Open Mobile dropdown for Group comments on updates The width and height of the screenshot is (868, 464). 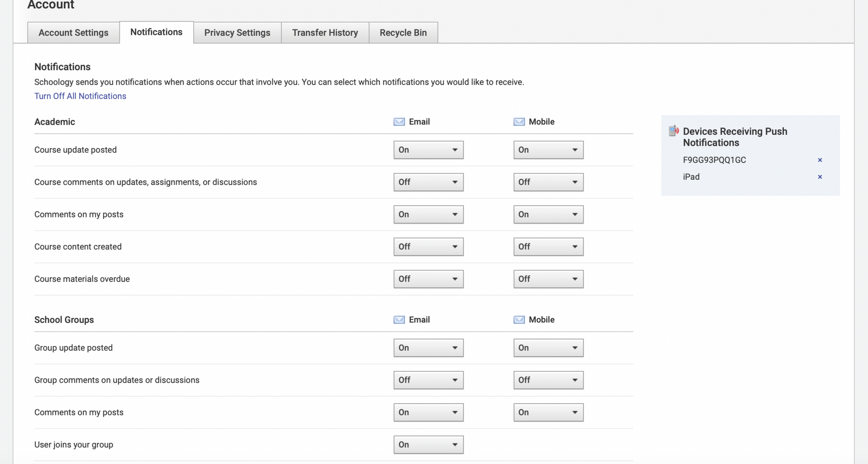[548, 380]
